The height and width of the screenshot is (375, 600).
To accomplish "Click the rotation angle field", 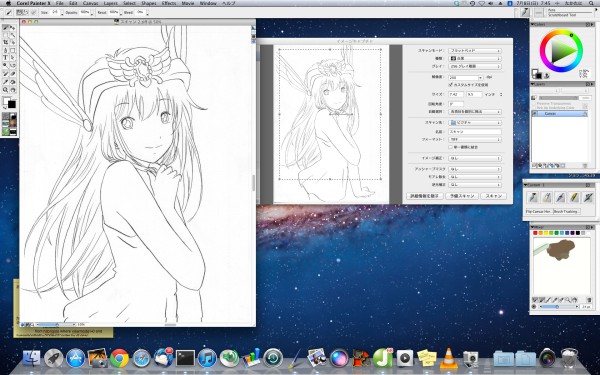I will [456, 104].
